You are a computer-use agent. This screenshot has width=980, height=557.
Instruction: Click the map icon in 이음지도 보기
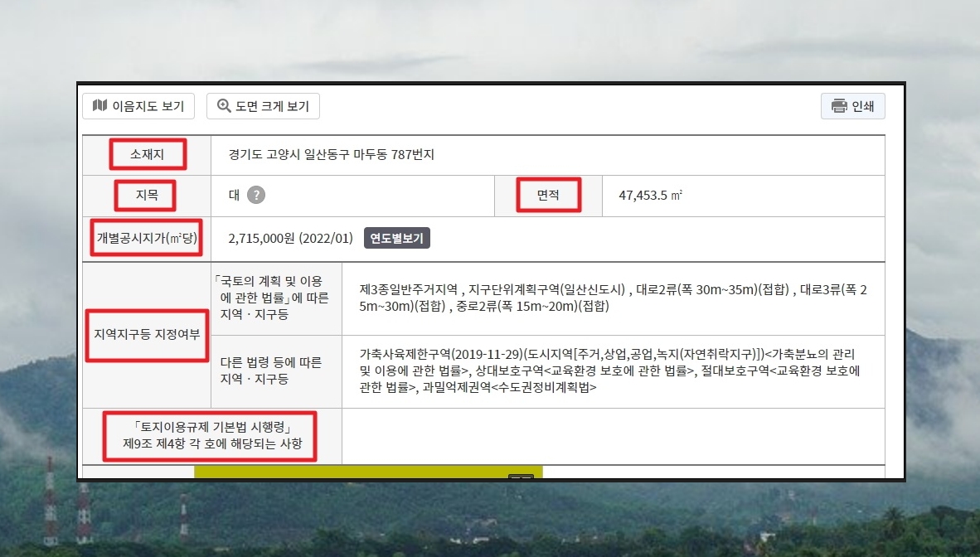point(100,105)
